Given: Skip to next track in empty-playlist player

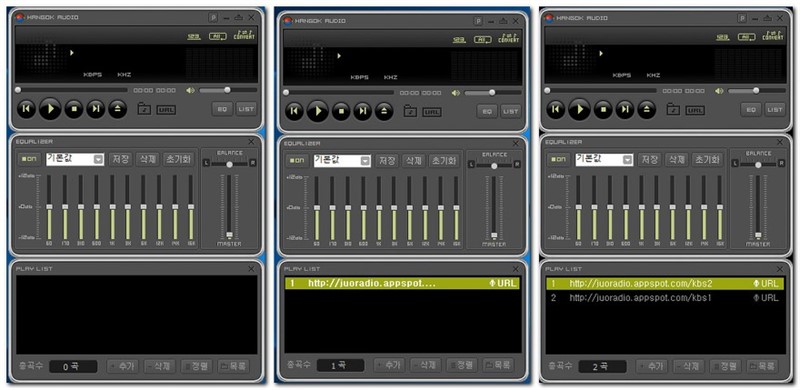Looking at the screenshot, I should click(x=95, y=109).
